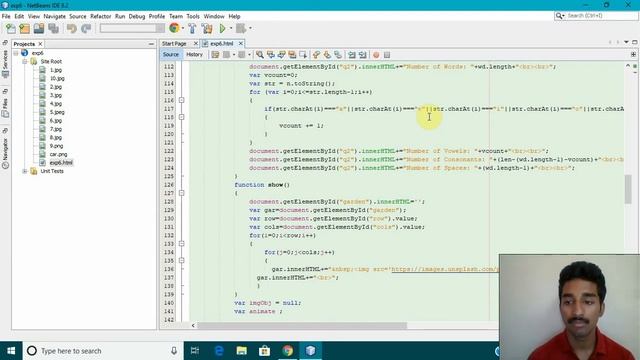
Task: Open the Debug menu
Action: pos(137,16)
